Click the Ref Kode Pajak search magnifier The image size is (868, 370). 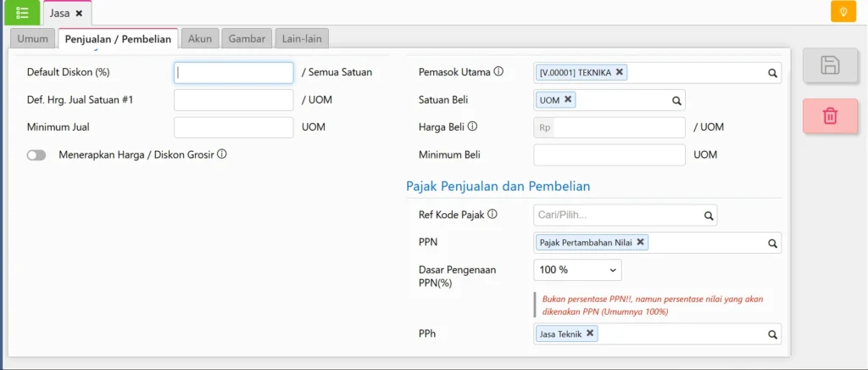(x=708, y=215)
